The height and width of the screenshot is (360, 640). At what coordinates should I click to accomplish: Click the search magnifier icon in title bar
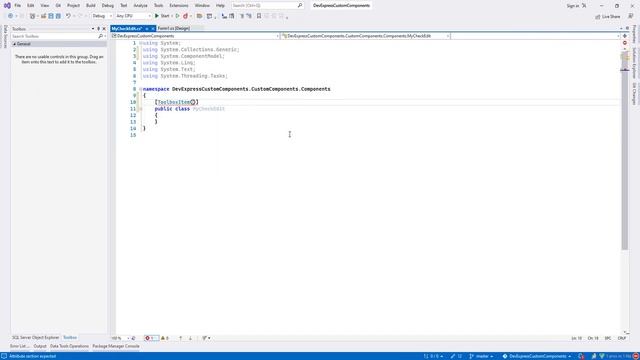300,6
